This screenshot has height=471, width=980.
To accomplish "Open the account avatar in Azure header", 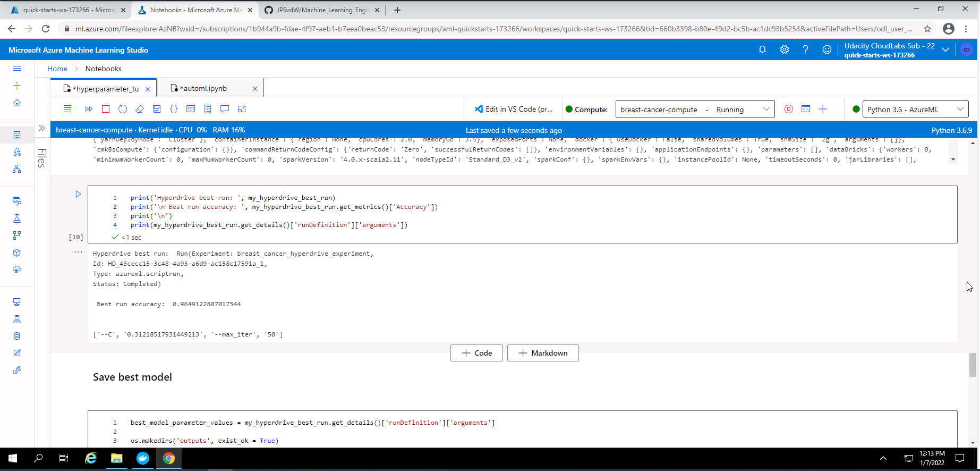I will point(966,49).
